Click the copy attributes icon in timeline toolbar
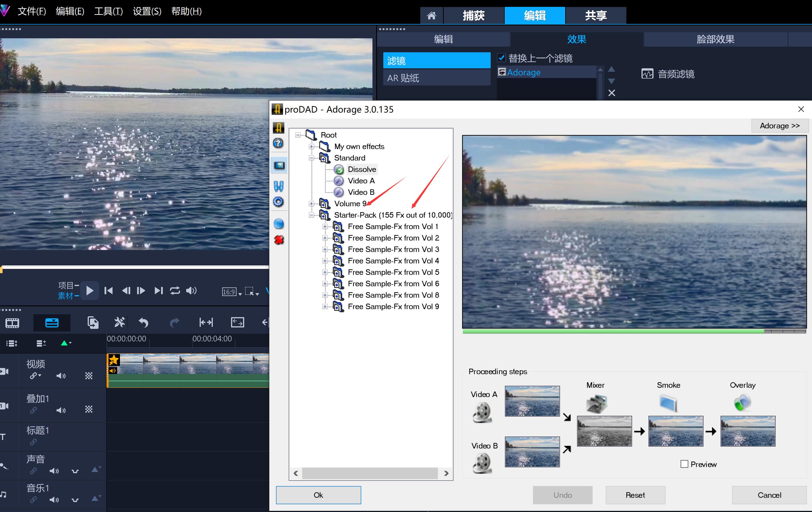Screen dimensions: 812x512 pyautogui.click(x=93, y=323)
